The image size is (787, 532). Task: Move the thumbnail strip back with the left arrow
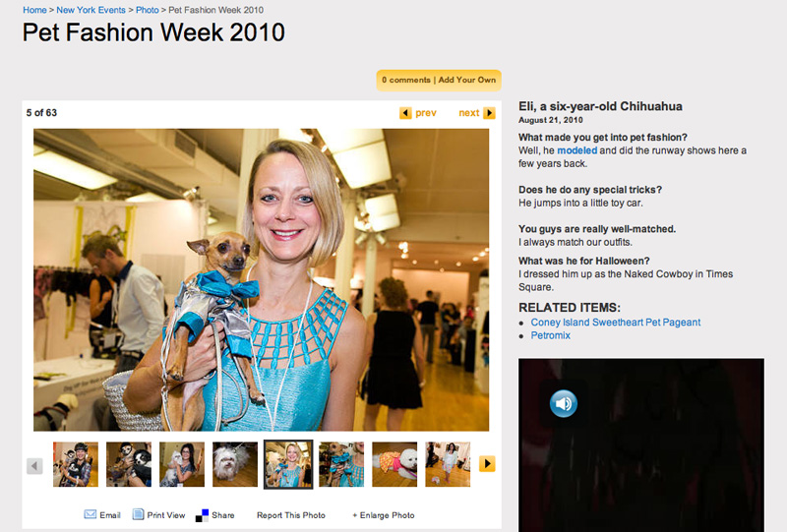[34, 466]
